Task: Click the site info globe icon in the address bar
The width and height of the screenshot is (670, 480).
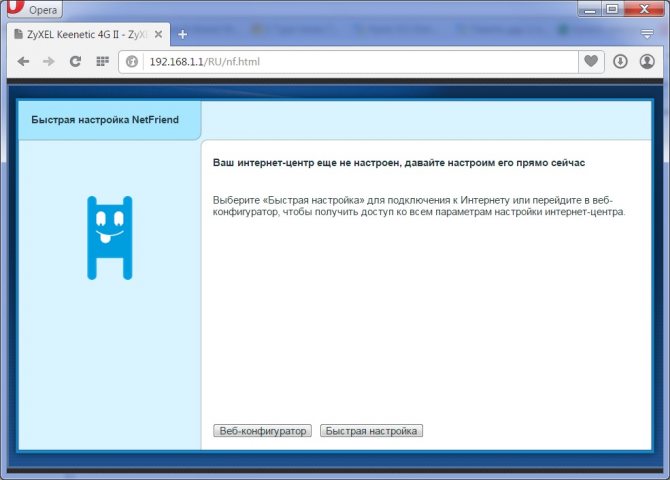Action: point(132,62)
